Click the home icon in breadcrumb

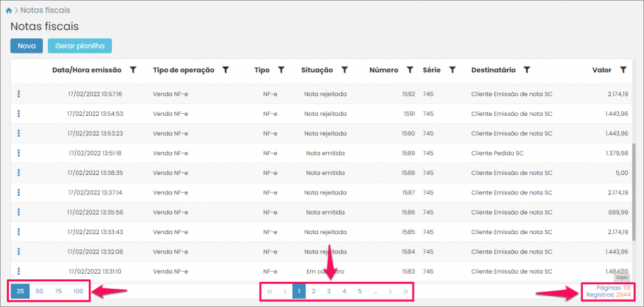(8, 11)
